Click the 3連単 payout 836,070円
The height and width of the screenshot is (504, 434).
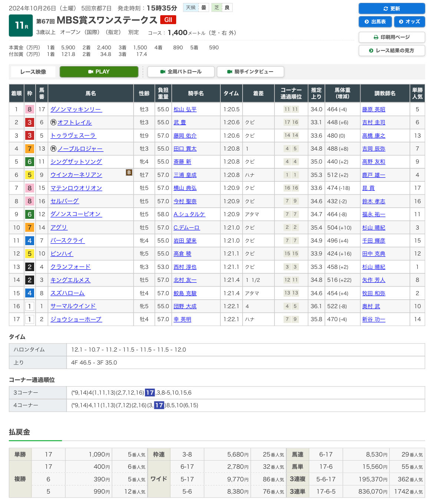tap(373, 491)
